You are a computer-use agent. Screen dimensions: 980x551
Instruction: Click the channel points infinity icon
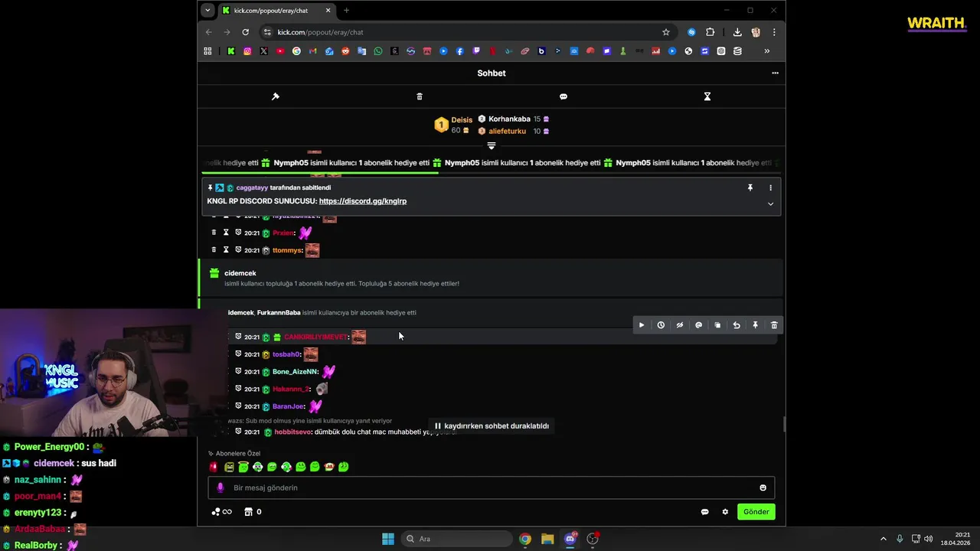221,512
